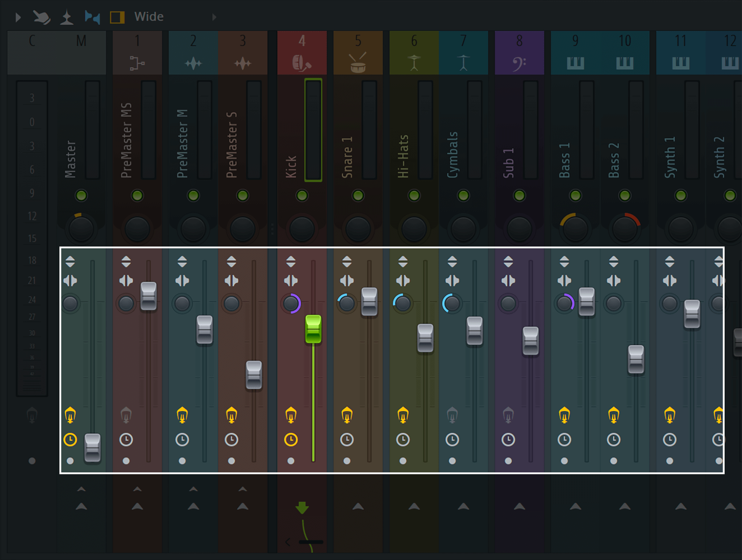
Task: Click the meter wave view icon
Action: pos(67,17)
